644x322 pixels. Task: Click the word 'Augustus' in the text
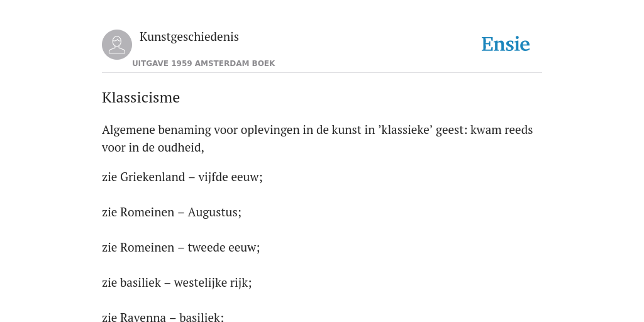point(213,213)
